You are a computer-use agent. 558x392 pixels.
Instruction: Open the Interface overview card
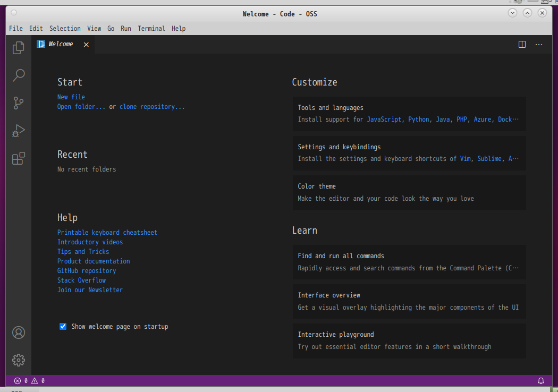[x=409, y=301]
